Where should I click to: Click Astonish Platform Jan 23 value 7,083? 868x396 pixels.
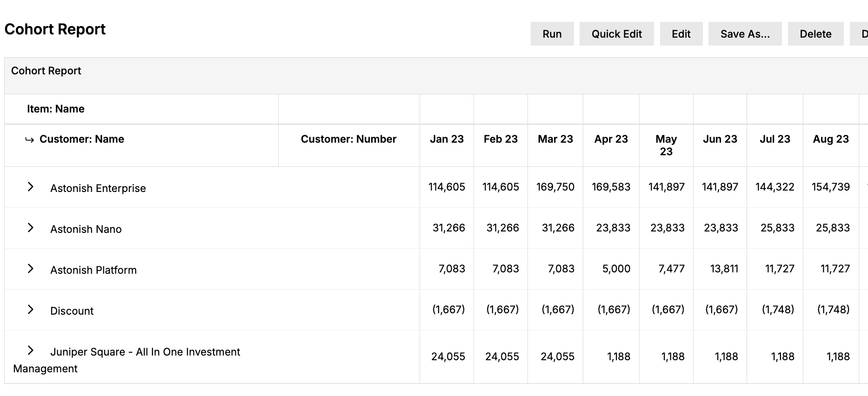coord(452,269)
